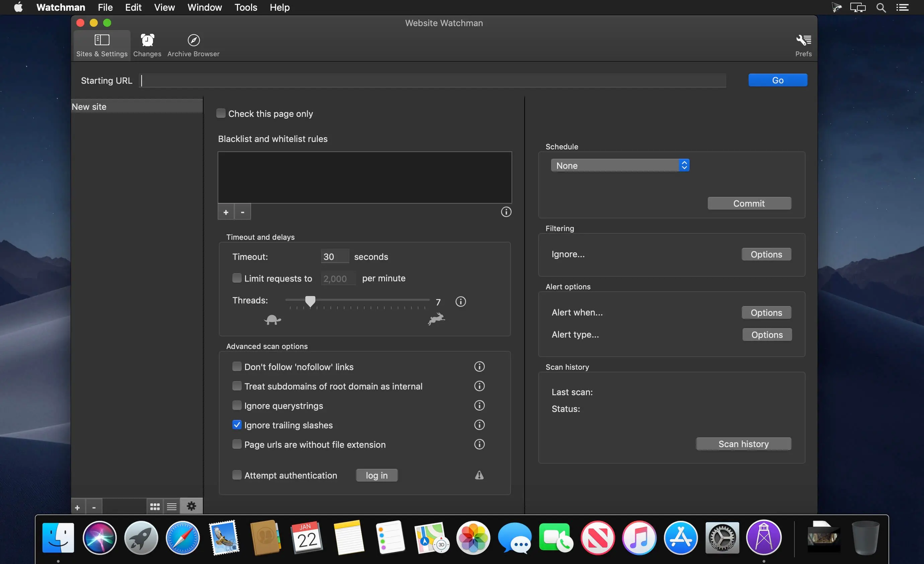This screenshot has width=924, height=564.
Task: Commit the schedule settings
Action: click(x=749, y=203)
